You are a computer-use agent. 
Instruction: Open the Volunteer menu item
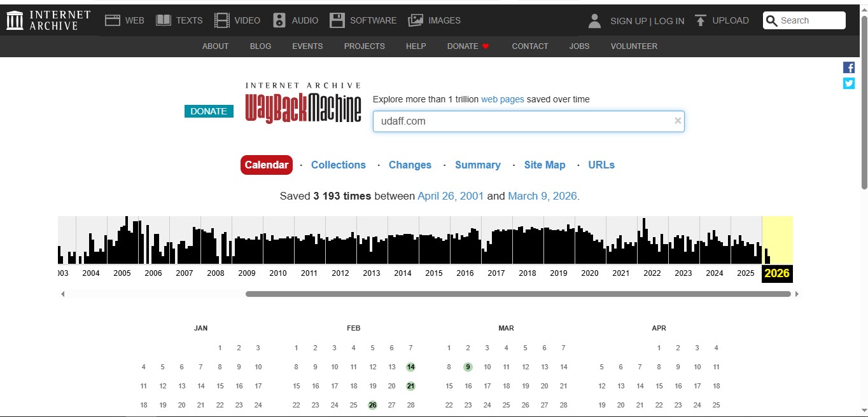[x=634, y=46]
